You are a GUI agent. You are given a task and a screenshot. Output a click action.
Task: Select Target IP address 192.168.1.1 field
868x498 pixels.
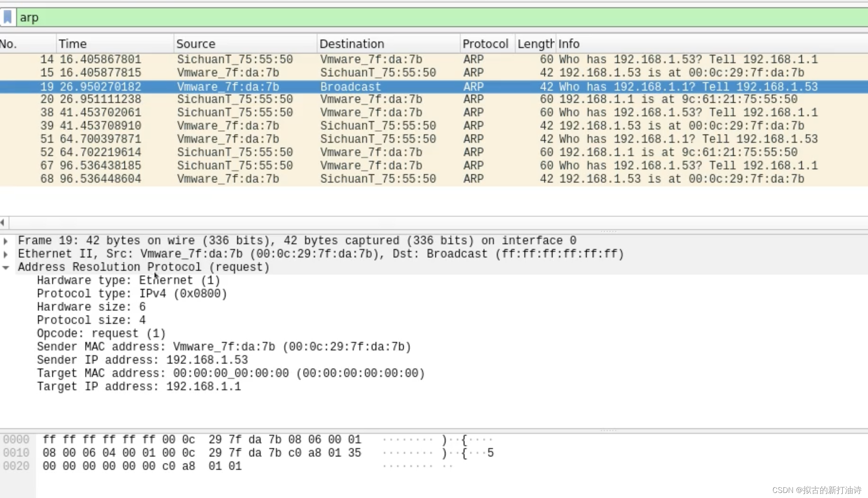point(139,387)
